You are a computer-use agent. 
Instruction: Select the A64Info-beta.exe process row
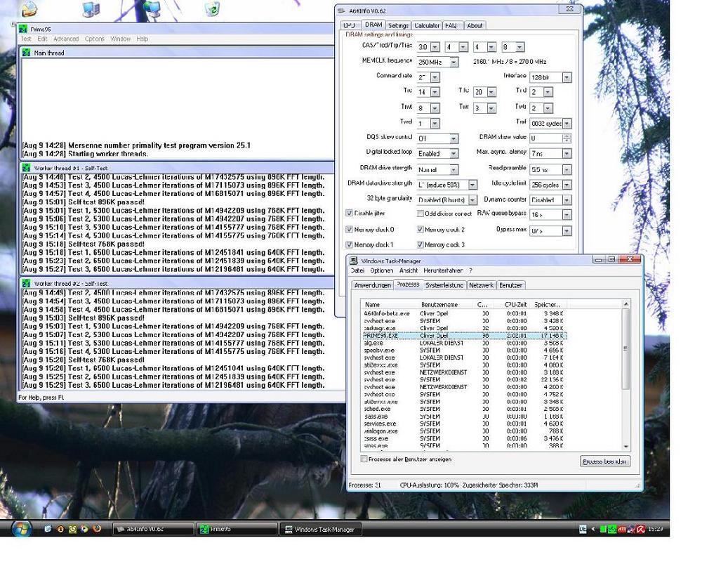[464, 313]
